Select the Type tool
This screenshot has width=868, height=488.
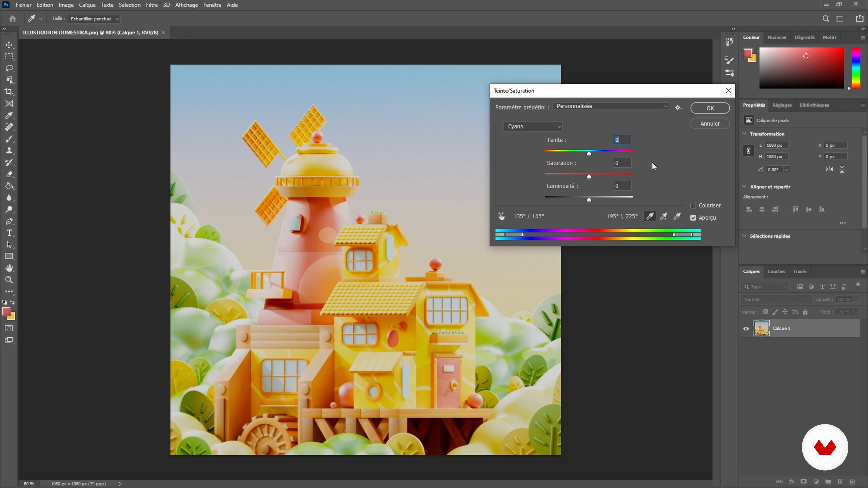[x=9, y=233]
